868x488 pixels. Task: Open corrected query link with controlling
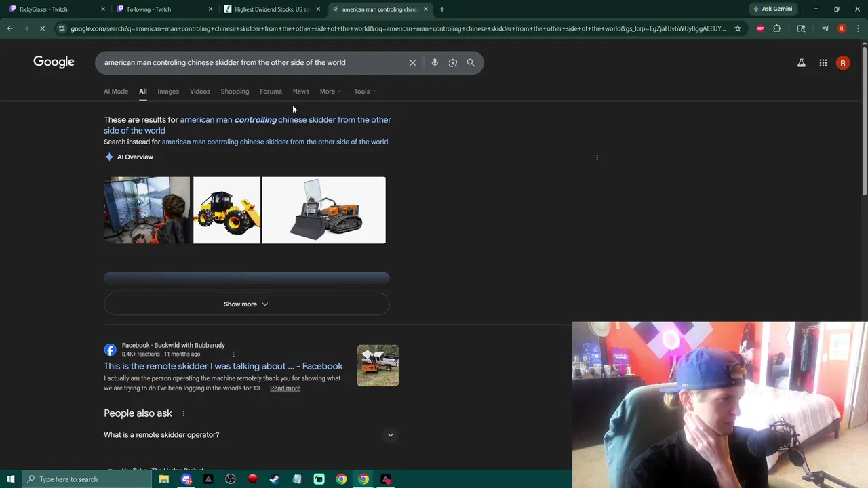(x=248, y=125)
